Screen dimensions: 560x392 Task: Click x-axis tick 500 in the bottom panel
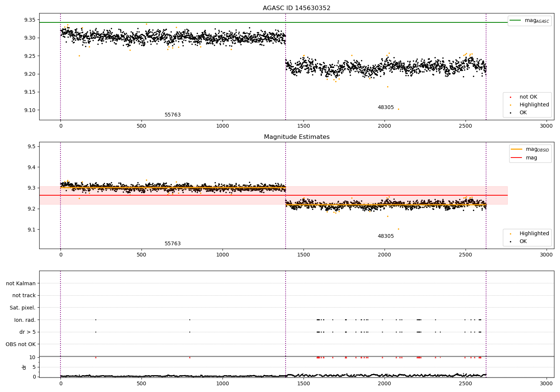coord(141,383)
